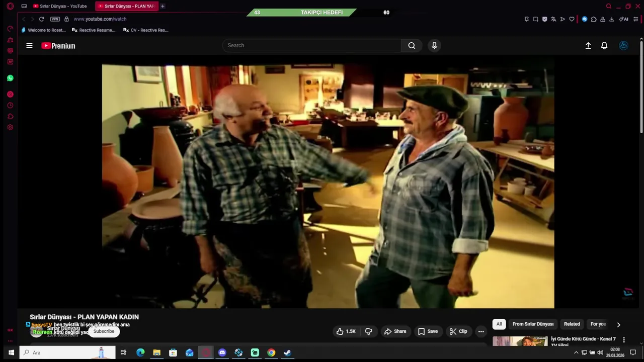Select the Related filter chip

point(572,324)
